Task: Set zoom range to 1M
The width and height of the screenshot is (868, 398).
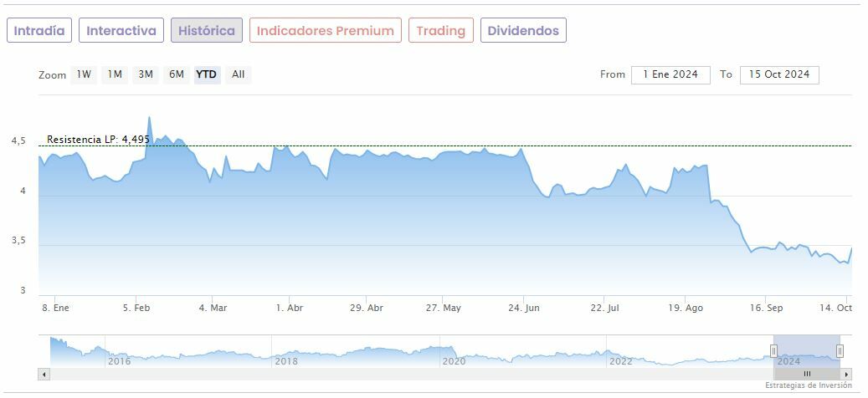Action: pyautogui.click(x=115, y=74)
